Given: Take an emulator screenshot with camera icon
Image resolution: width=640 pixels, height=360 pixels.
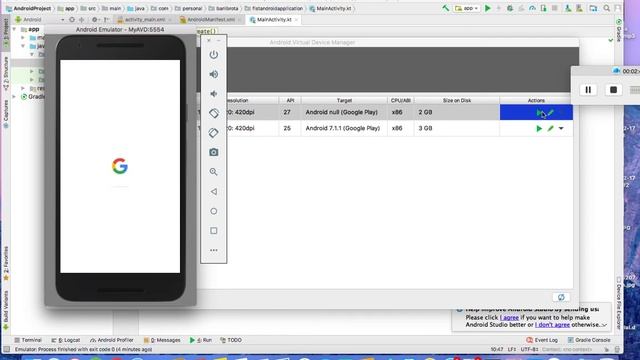Looking at the screenshot, I should [x=213, y=152].
